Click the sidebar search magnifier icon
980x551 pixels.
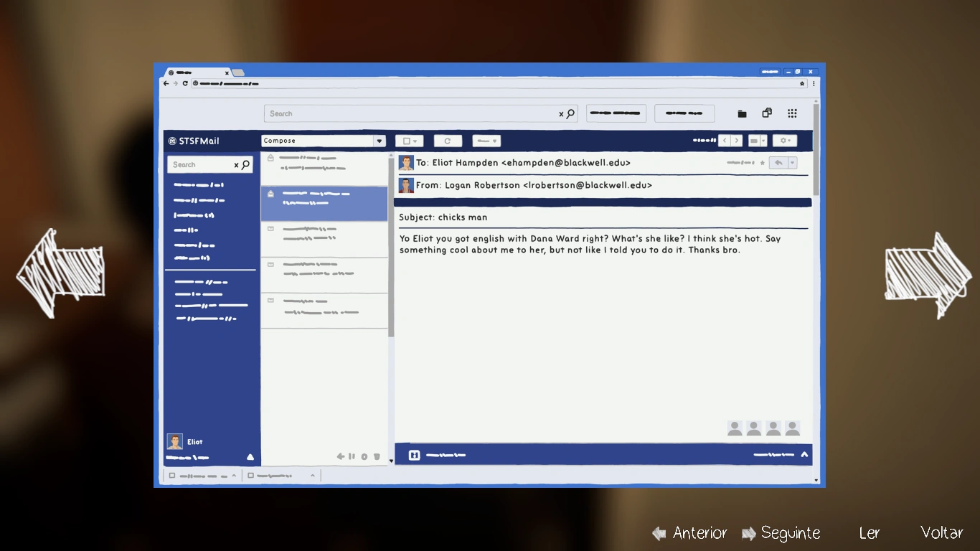[x=245, y=164]
